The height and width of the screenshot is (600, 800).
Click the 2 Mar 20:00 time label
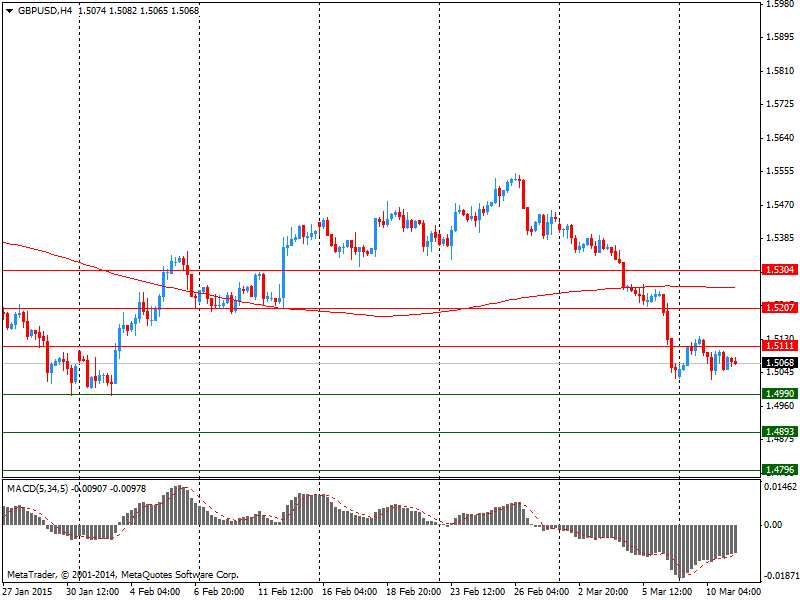click(x=603, y=591)
